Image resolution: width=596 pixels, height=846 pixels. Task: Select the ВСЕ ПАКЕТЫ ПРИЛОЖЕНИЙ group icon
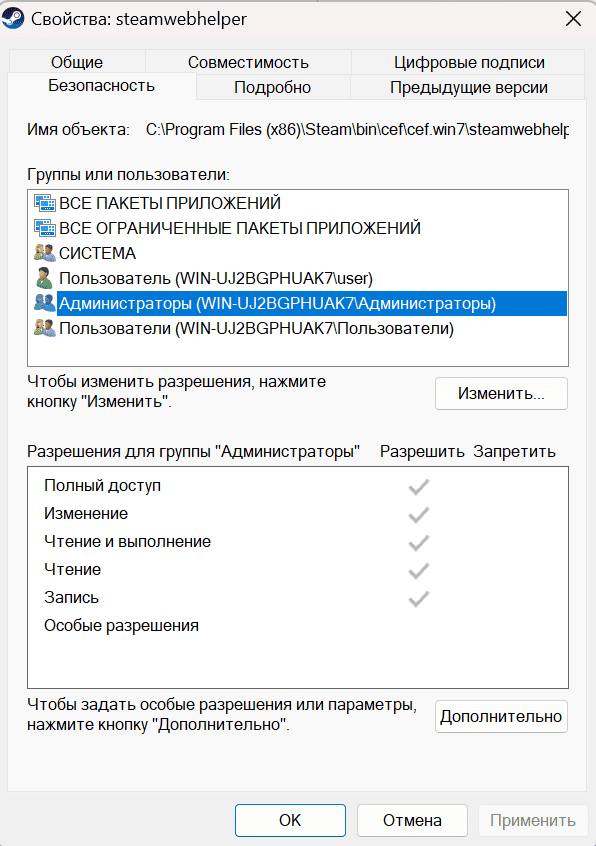coord(45,203)
